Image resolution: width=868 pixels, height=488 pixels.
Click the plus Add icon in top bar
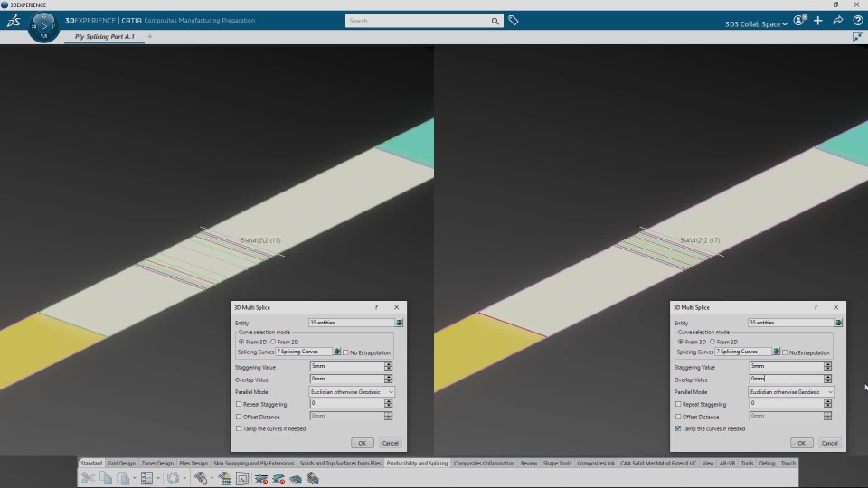pos(818,21)
